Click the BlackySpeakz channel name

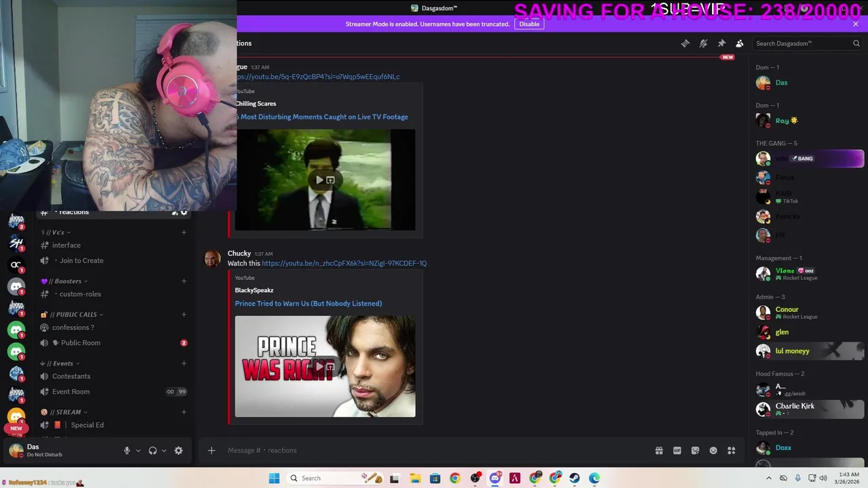point(254,290)
